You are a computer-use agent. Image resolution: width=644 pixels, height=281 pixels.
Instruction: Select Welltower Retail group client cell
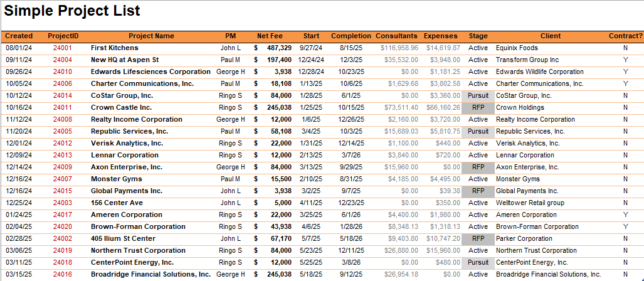pos(531,203)
